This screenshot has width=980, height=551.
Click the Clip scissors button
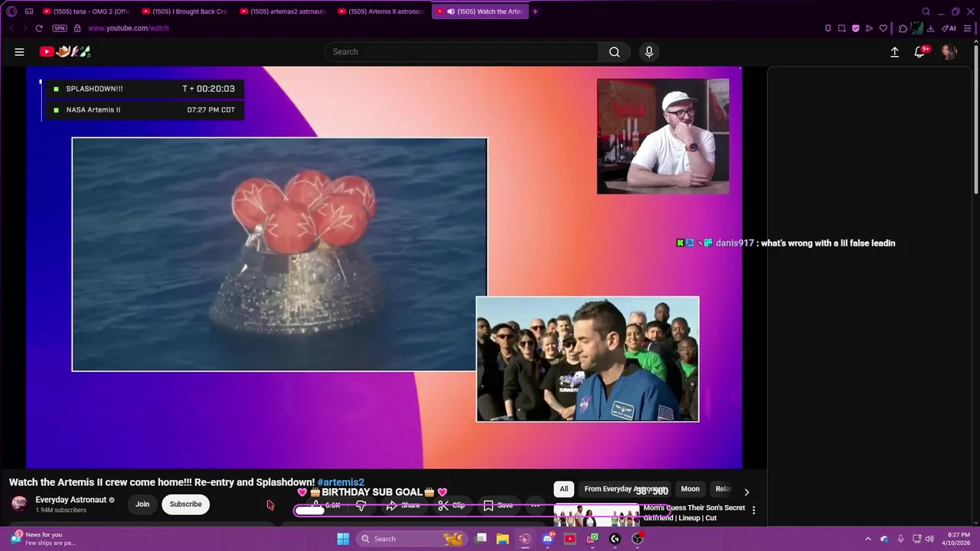[451, 505]
